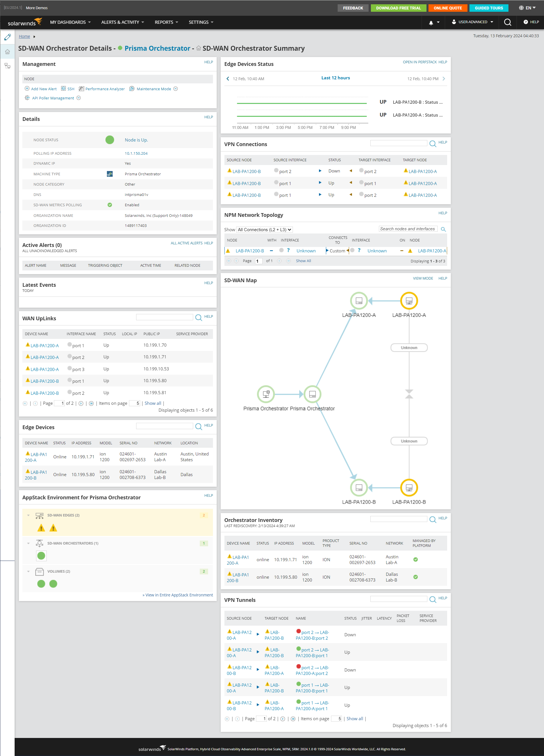Click the NPM Network Topology search icon
544x756 pixels.
point(443,229)
